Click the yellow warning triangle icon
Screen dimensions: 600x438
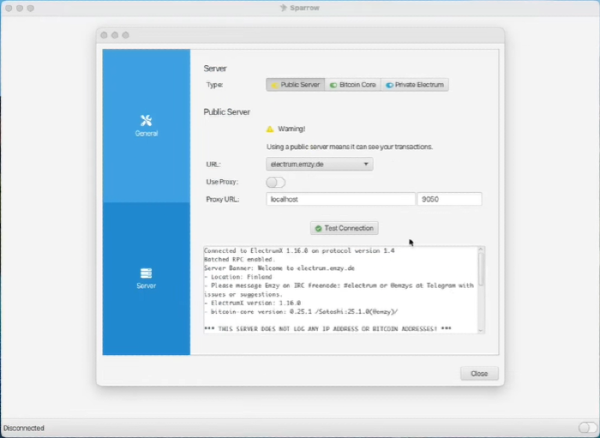pos(270,129)
